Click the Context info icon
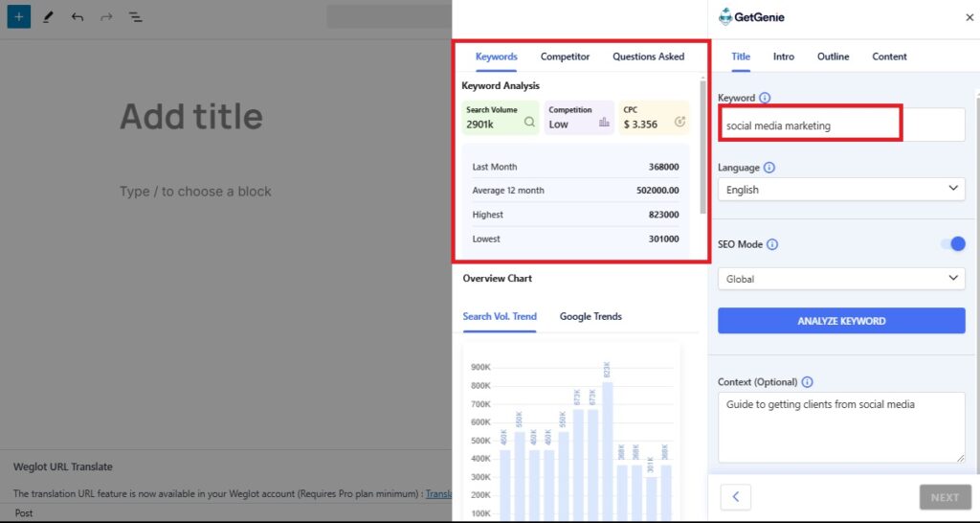The image size is (980, 523). (808, 382)
